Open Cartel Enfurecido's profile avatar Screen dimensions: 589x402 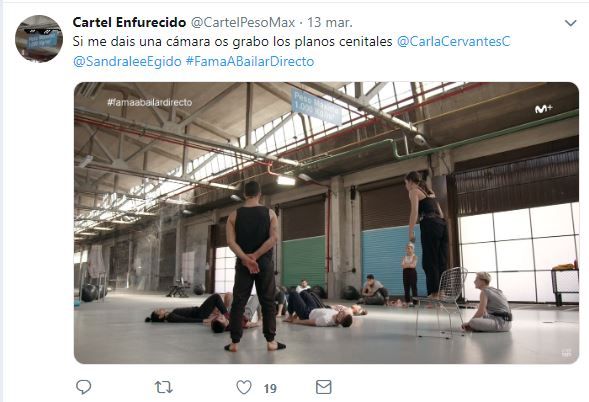click(x=39, y=39)
